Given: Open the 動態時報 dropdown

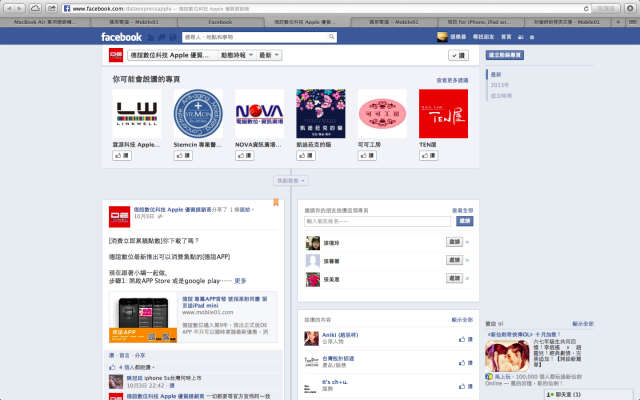Looking at the screenshot, I should pyautogui.click(x=237, y=55).
